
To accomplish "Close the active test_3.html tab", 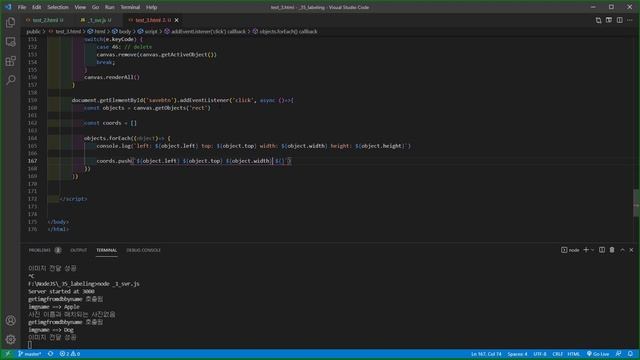I will (176, 20).
